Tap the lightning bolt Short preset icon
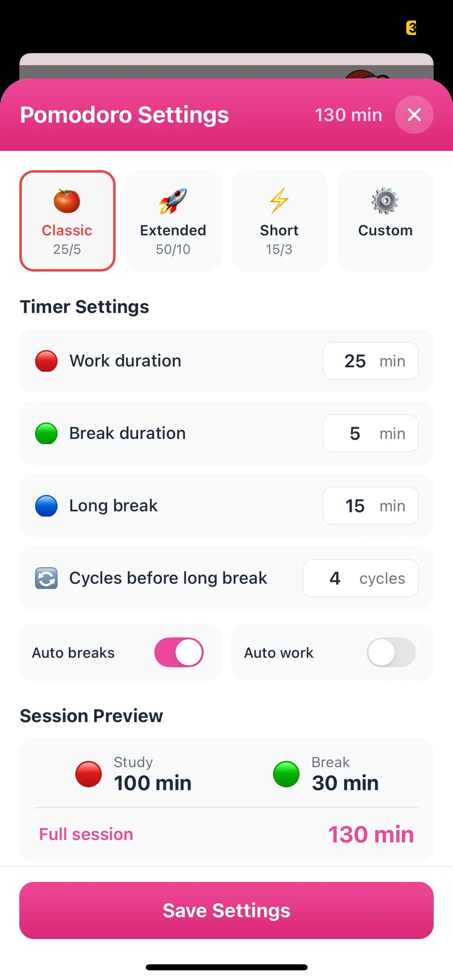453x980 pixels. 279,201
